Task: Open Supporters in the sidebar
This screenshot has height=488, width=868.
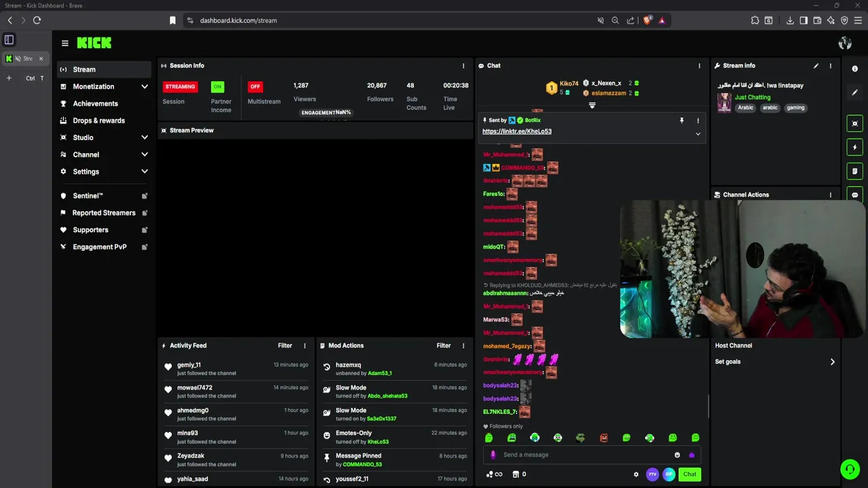Action: click(x=104, y=230)
